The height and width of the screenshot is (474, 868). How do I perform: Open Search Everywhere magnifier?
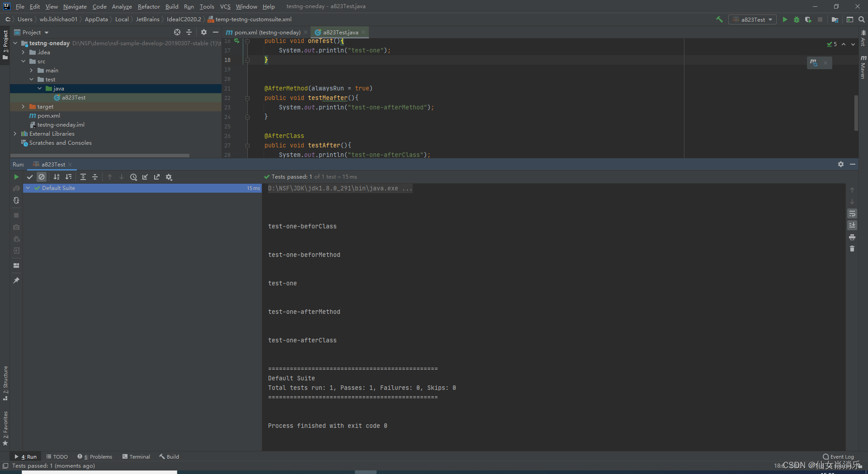click(x=862, y=19)
